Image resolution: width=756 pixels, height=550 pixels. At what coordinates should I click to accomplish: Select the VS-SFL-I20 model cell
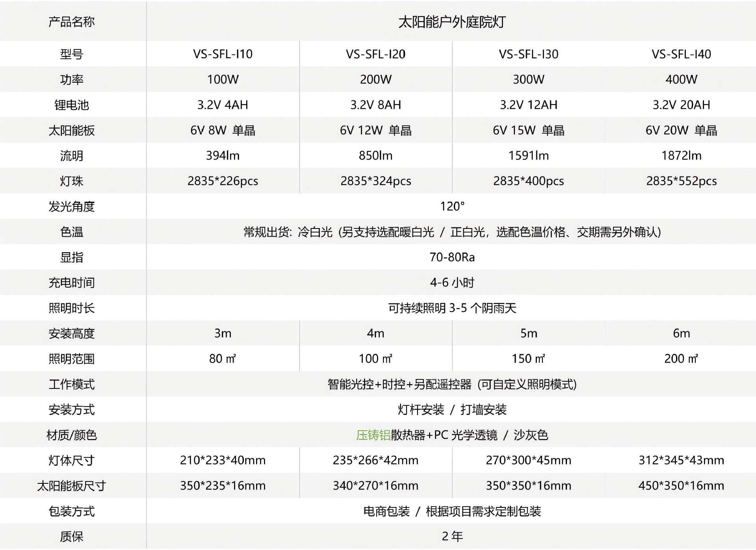375,54
